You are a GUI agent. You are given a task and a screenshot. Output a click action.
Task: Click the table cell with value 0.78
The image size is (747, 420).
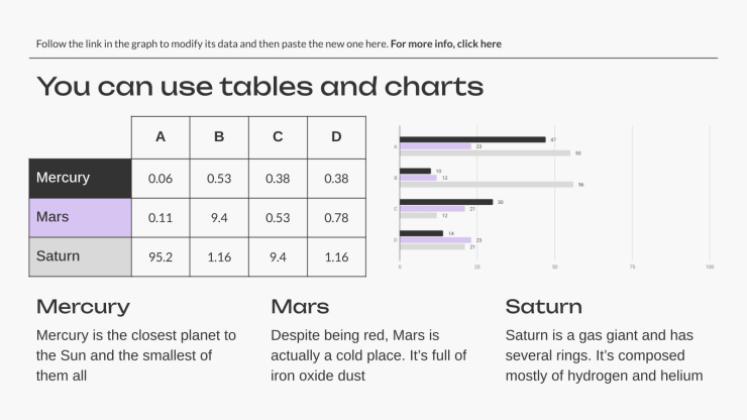pyautogui.click(x=337, y=218)
